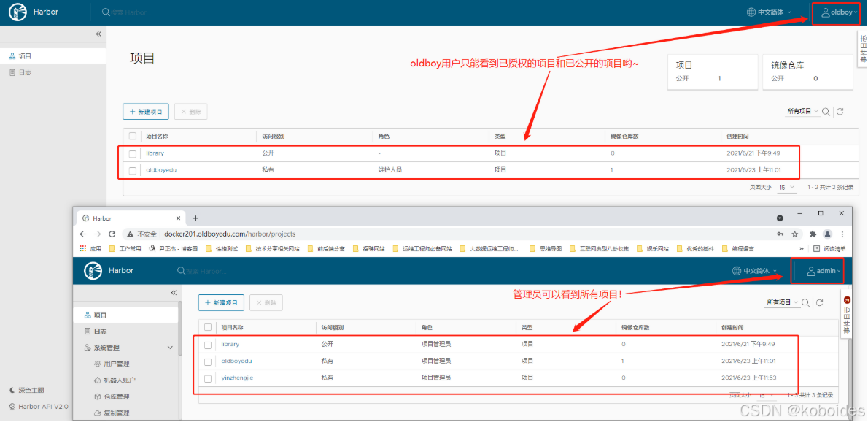
Task: Open event log side tab in admin window
Action: click(x=846, y=313)
